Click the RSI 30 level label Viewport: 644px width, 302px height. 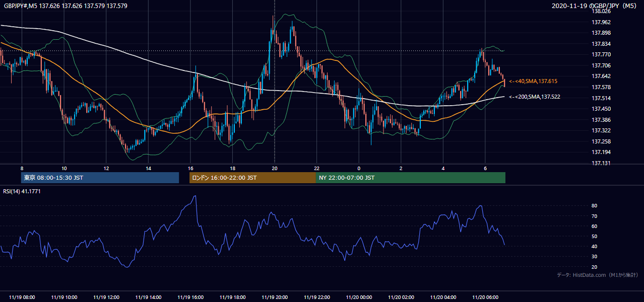click(595, 257)
